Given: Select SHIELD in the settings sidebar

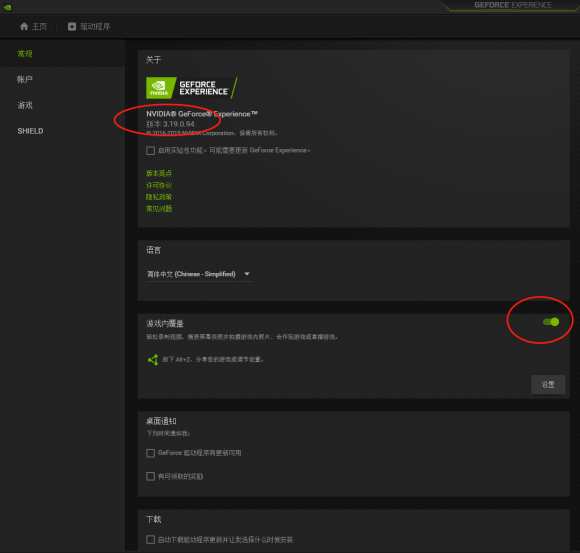Looking at the screenshot, I should 30,131.
